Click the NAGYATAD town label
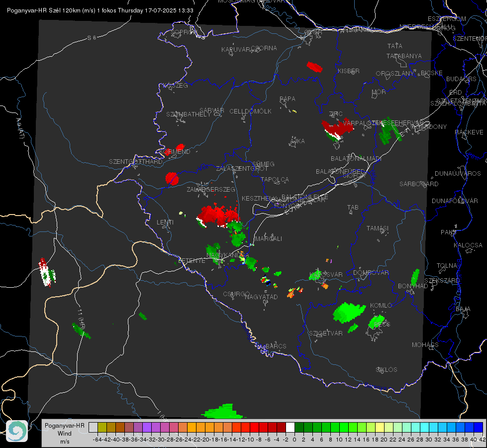 pos(261,297)
